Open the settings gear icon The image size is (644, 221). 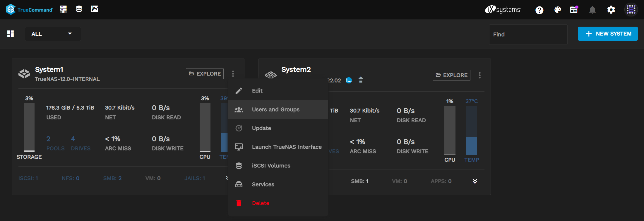coord(611,10)
